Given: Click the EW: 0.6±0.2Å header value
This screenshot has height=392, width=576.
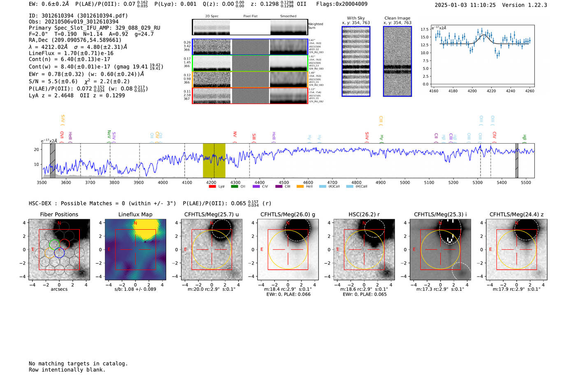Looking at the screenshot, I should [x=49, y=4].
